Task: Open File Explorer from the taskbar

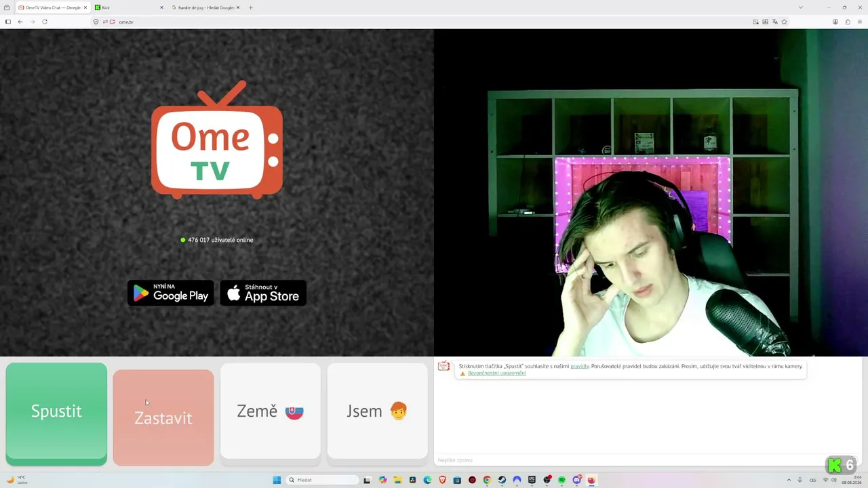Action: (x=397, y=480)
